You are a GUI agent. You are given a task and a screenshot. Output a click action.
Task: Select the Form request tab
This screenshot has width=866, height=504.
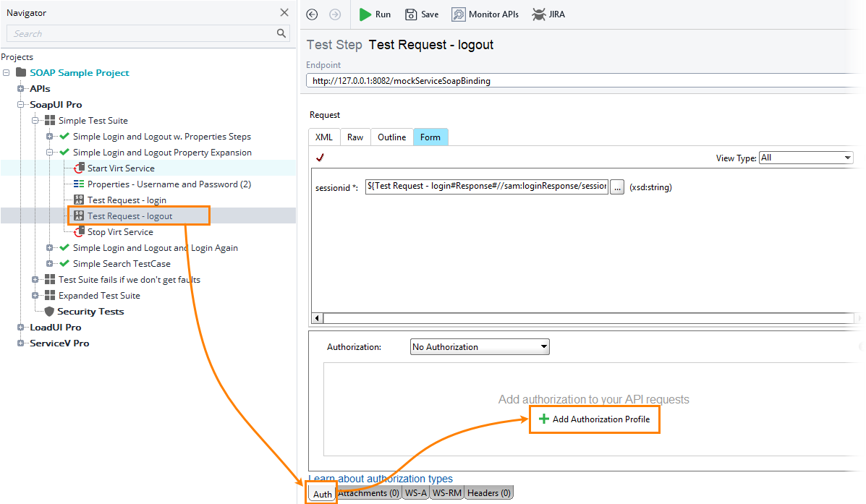(x=430, y=137)
